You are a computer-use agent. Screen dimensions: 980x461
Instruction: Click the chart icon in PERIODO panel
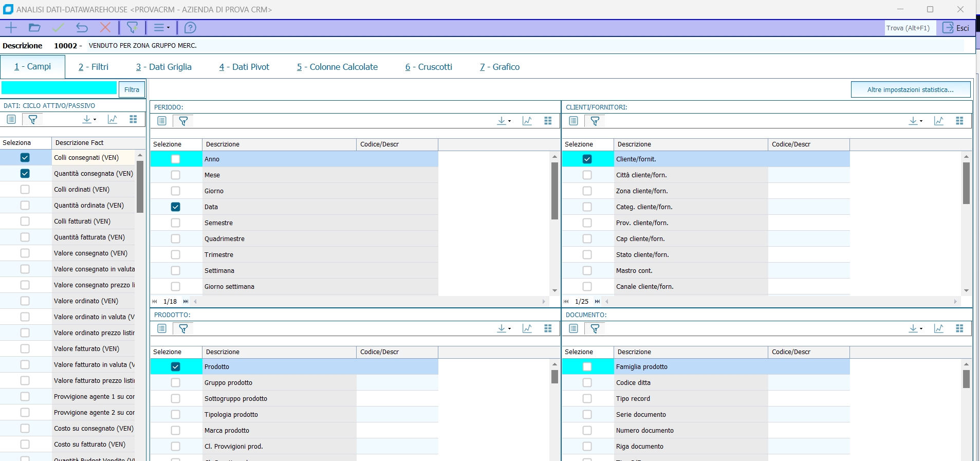(x=527, y=121)
